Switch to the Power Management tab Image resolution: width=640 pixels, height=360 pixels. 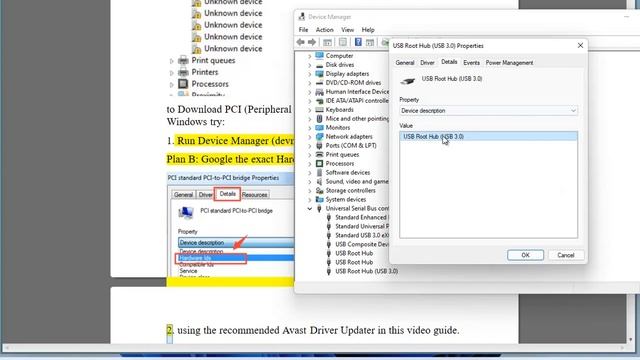509,63
